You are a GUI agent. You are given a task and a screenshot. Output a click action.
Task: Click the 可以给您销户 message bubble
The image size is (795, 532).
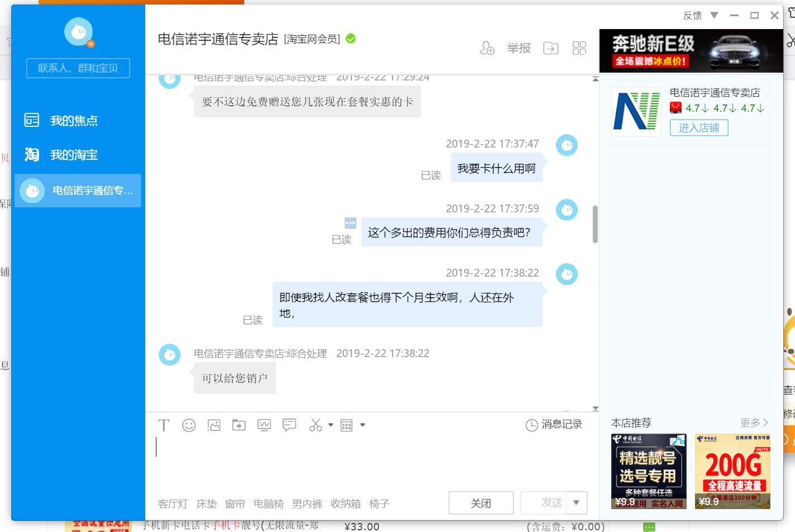(235, 378)
